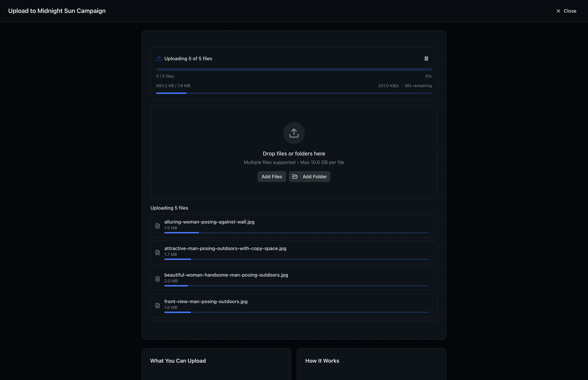Click the What You Can Upload section heading
The height and width of the screenshot is (380, 588).
(x=178, y=360)
